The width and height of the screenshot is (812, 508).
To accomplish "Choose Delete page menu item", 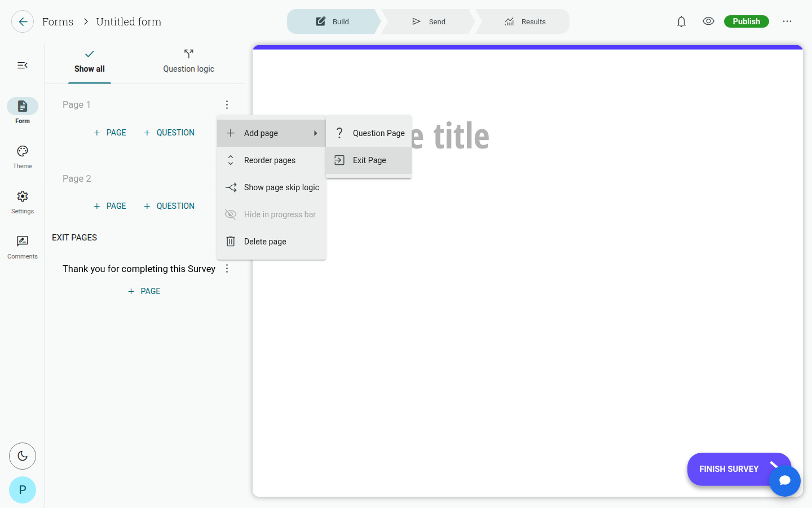I will click(271, 242).
